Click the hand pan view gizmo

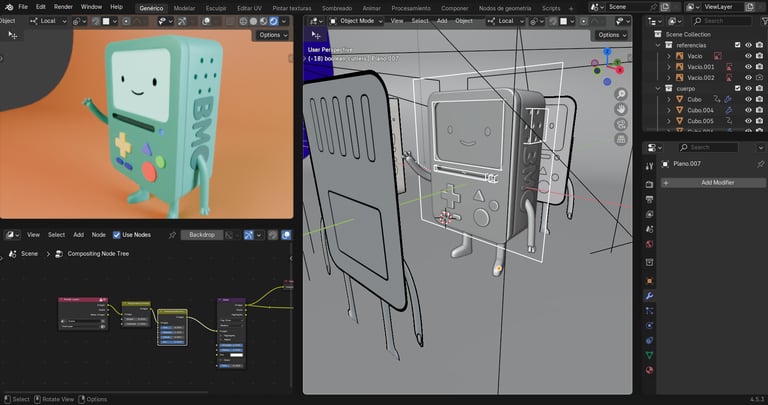(621, 109)
